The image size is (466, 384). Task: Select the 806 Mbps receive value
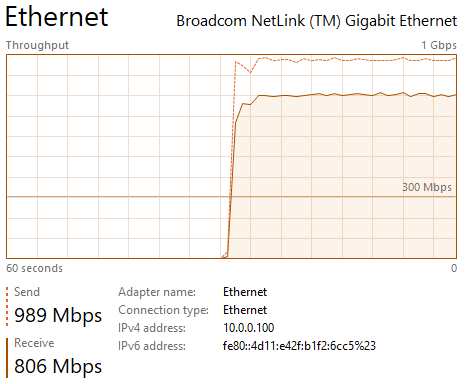click(x=58, y=366)
